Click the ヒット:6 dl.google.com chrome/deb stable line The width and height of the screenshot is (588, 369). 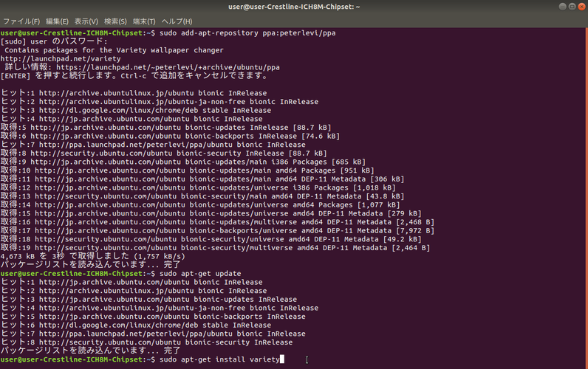pyautogui.click(x=136, y=325)
